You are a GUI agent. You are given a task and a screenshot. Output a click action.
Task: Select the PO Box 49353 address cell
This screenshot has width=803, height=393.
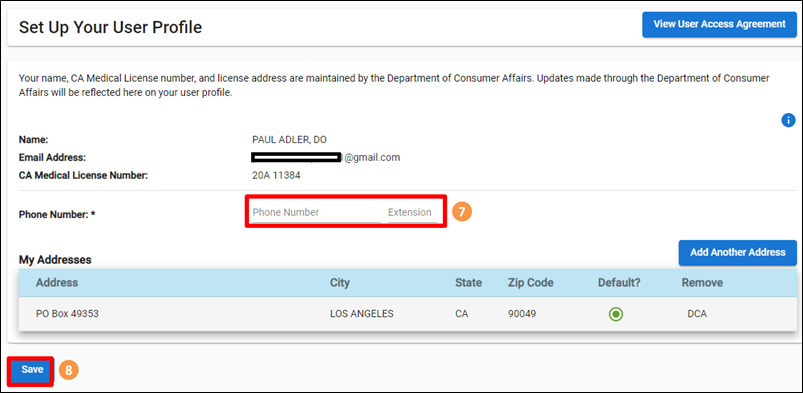(67, 314)
